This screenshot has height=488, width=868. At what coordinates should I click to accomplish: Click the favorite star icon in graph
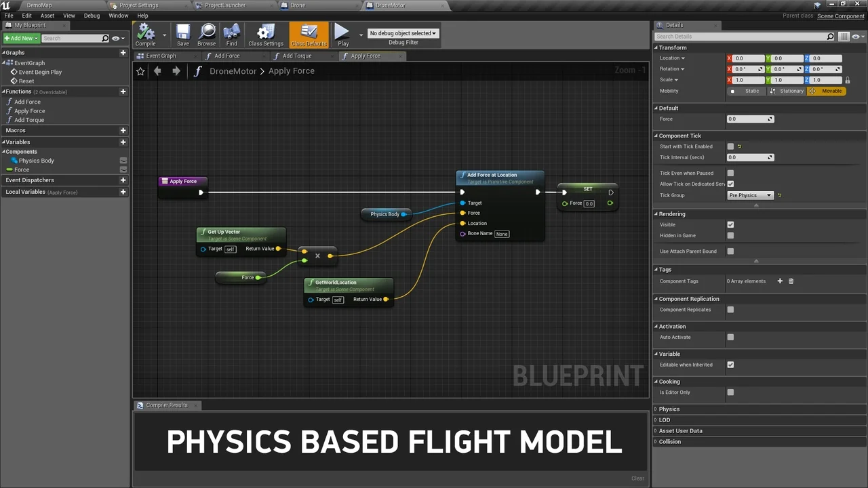(x=140, y=71)
